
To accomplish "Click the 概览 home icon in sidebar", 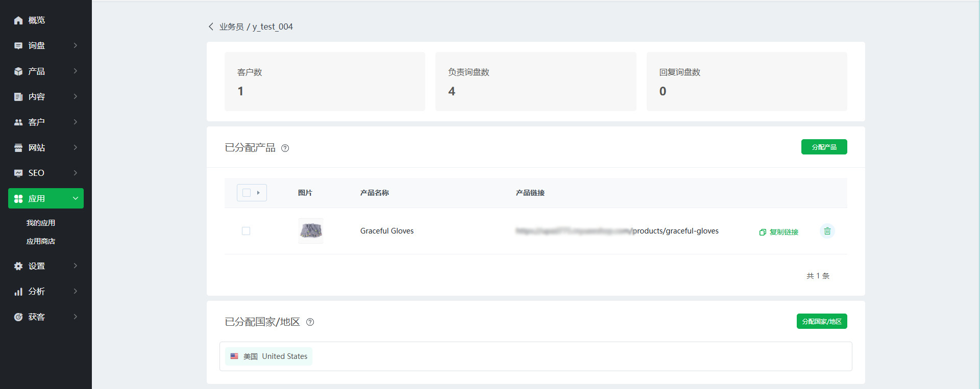I will coord(18,20).
